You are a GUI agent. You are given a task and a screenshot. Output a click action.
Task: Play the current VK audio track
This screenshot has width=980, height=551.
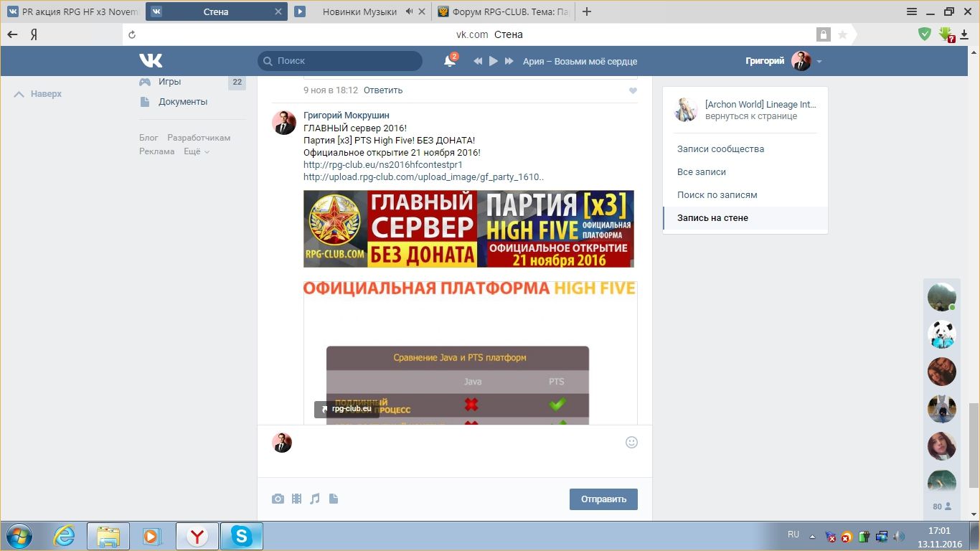click(x=494, y=61)
